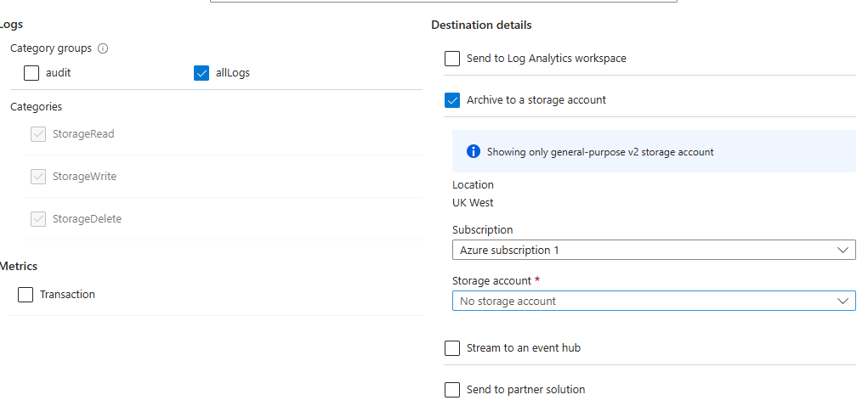Click the blue info icon in storage notice
The width and height of the screenshot is (868, 406).
(474, 151)
